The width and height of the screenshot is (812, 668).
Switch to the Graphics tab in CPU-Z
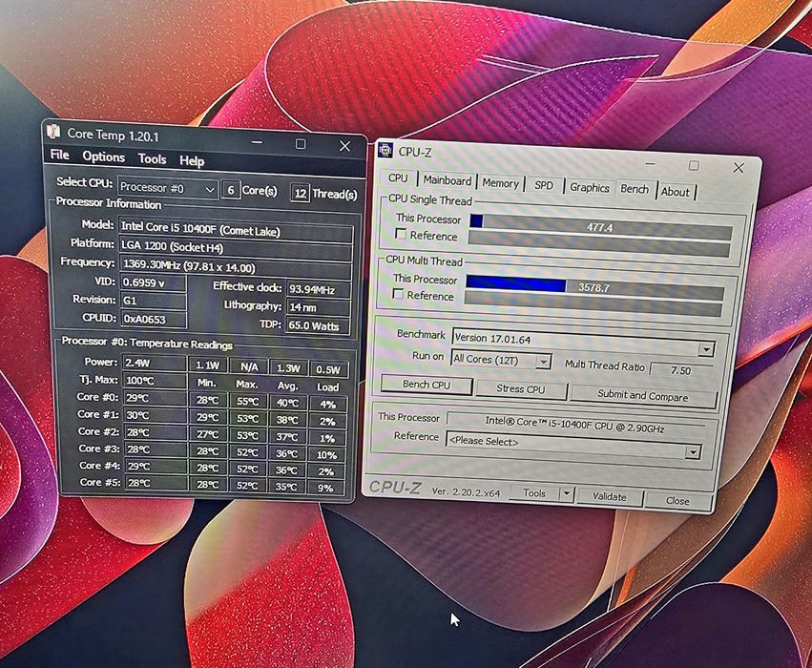click(590, 187)
